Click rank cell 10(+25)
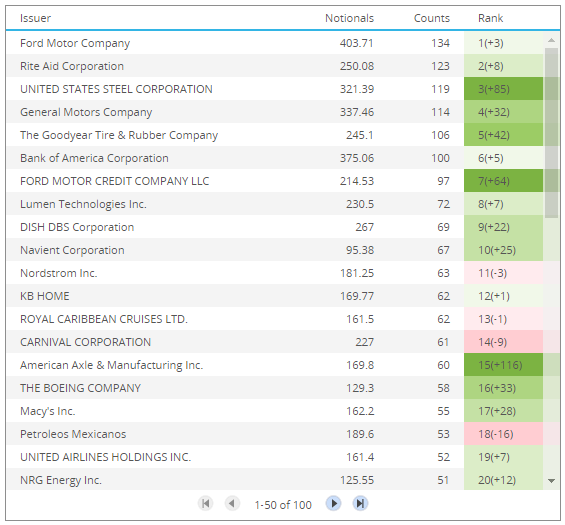 [503, 250]
